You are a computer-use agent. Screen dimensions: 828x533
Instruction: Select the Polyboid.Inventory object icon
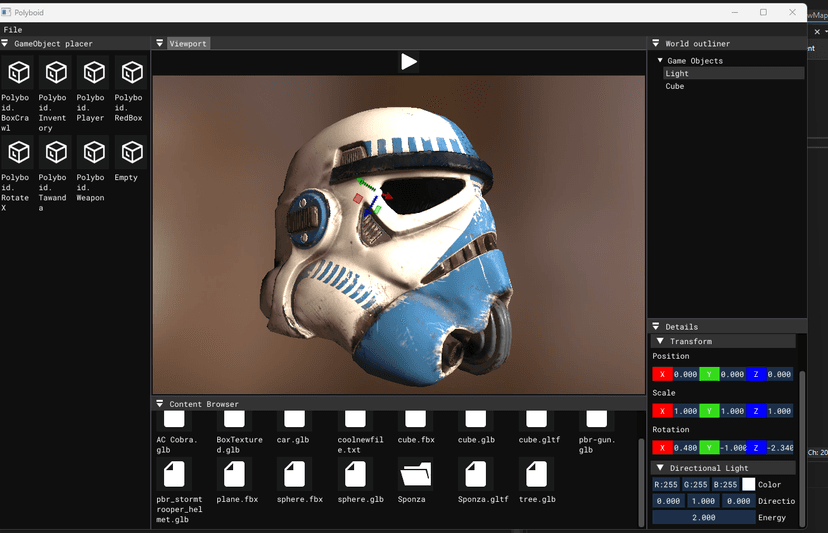(56, 73)
